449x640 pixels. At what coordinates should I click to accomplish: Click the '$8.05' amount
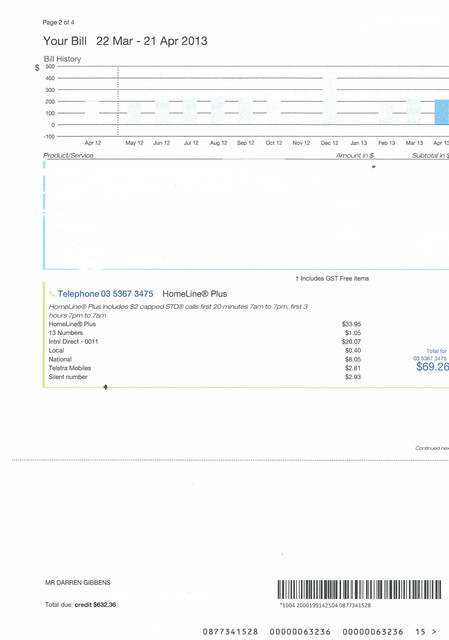point(353,359)
